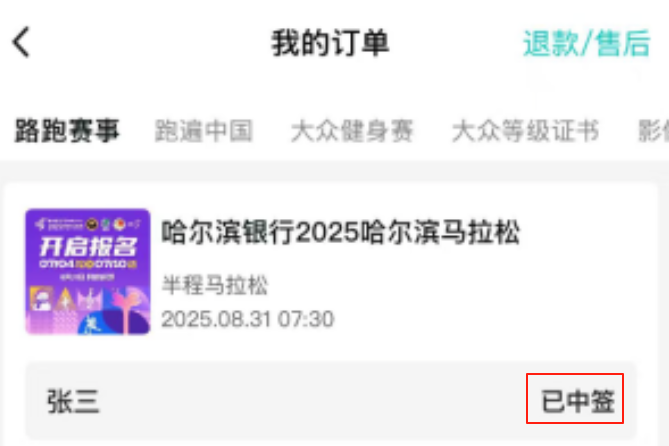Switch to the 大众健身赛 tab
The image size is (669, 446).
coord(352,131)
